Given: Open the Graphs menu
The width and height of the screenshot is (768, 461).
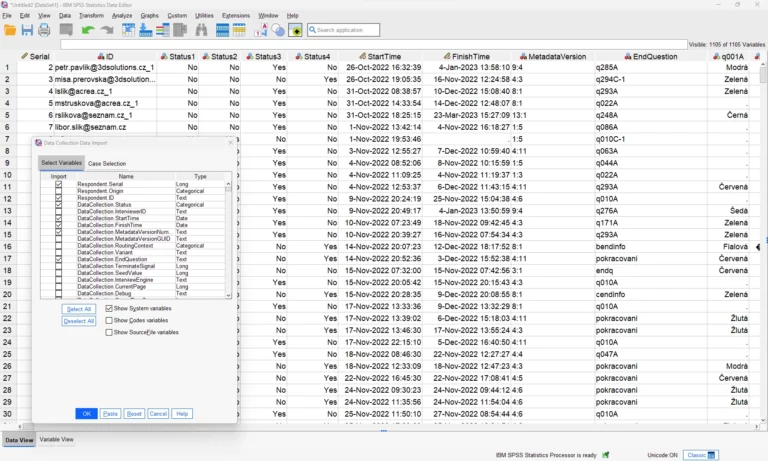Looking at the screenshot, I should [149, 16].
